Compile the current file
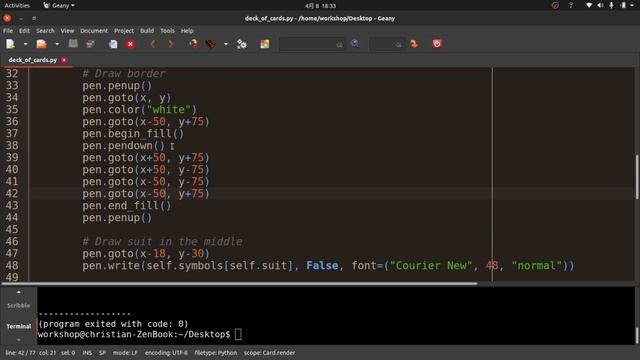640x360 pixels. 193,44
